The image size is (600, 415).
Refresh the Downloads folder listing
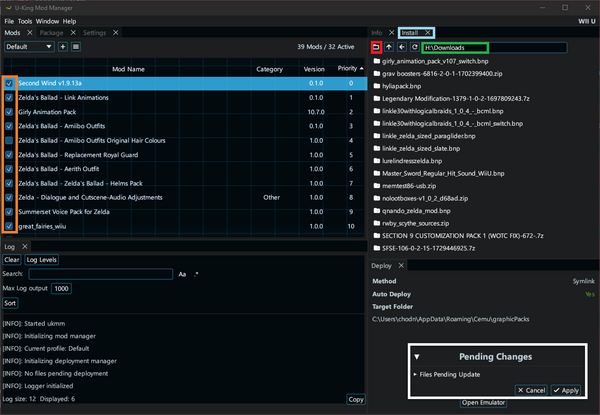(x=413, y=47)
